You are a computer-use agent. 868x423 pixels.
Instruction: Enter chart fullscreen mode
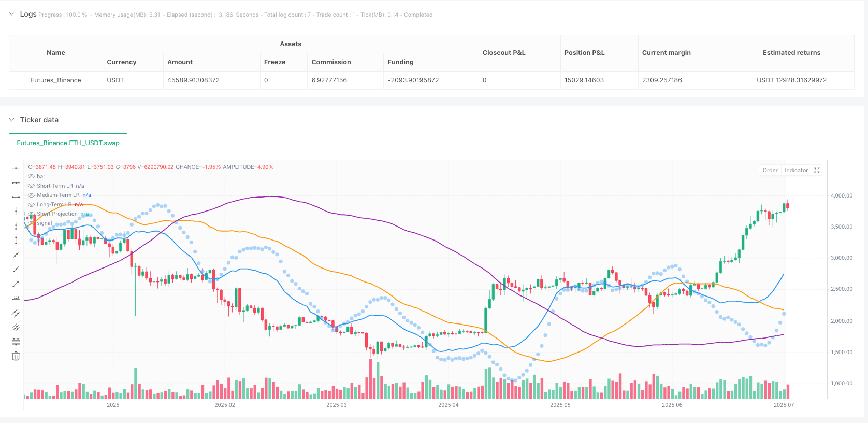click(x=817, y=170)
